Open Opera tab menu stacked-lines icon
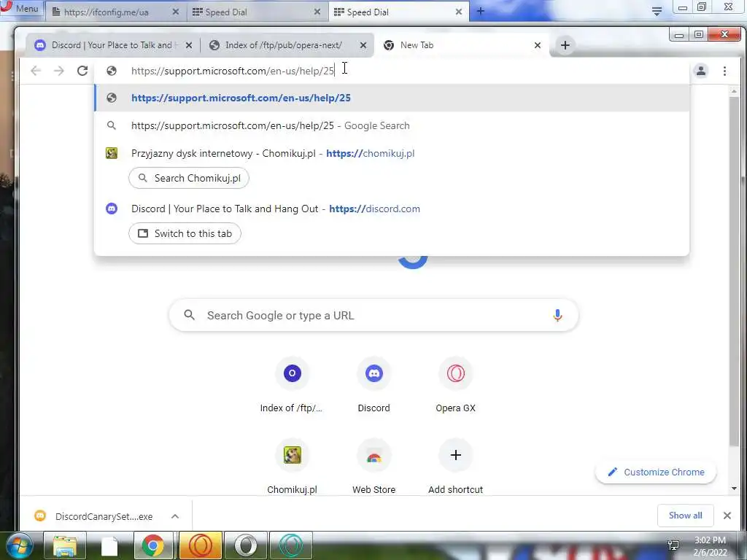 (657, 12)
